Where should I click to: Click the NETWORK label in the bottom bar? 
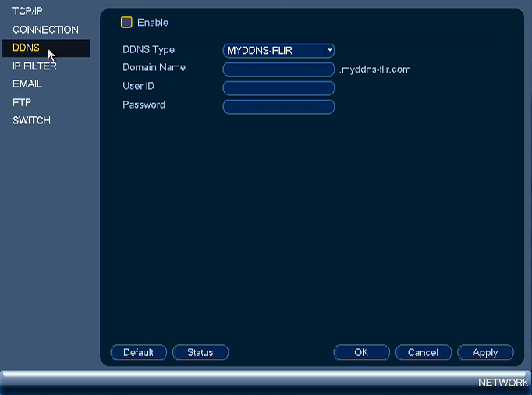coord(503,383)
